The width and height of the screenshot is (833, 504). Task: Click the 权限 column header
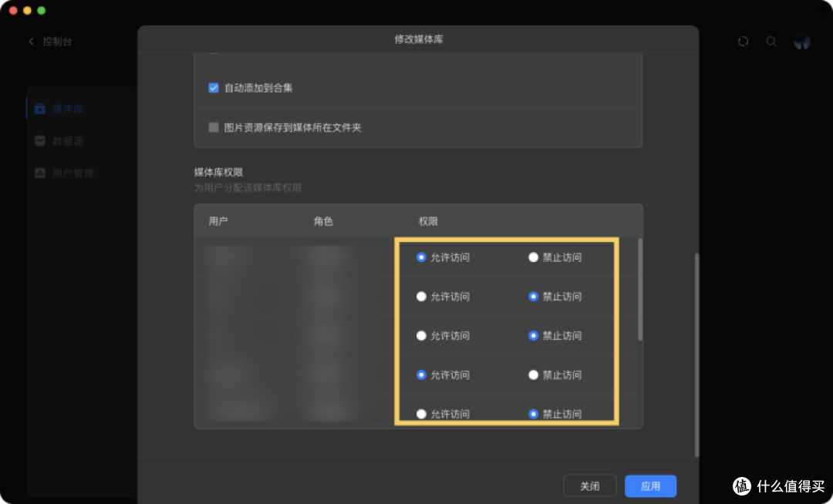[428, 221]
